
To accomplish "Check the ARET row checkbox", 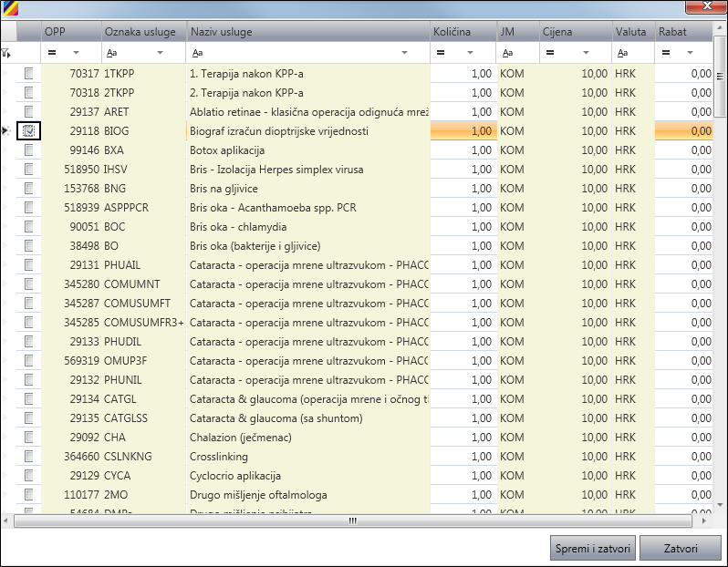I will [29, 112].
